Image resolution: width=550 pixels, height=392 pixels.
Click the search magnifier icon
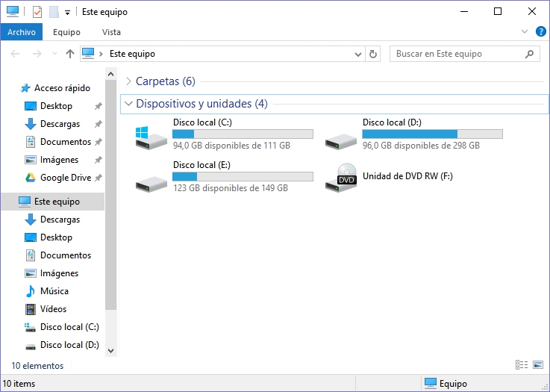click(530, 54)
